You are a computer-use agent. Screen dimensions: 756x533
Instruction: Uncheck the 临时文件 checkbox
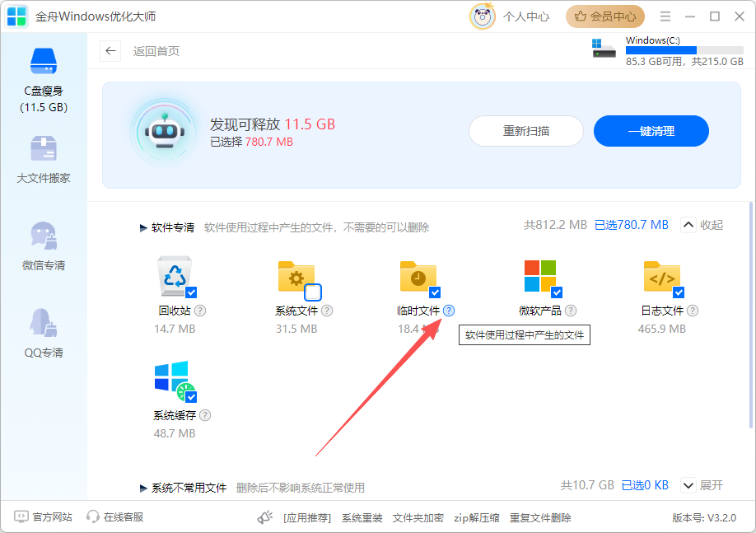[435, 292]
